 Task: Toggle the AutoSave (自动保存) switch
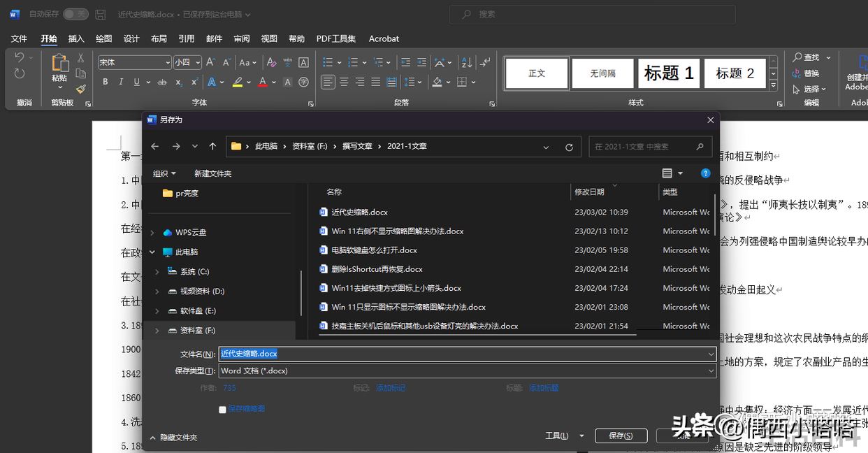point(75,14)
